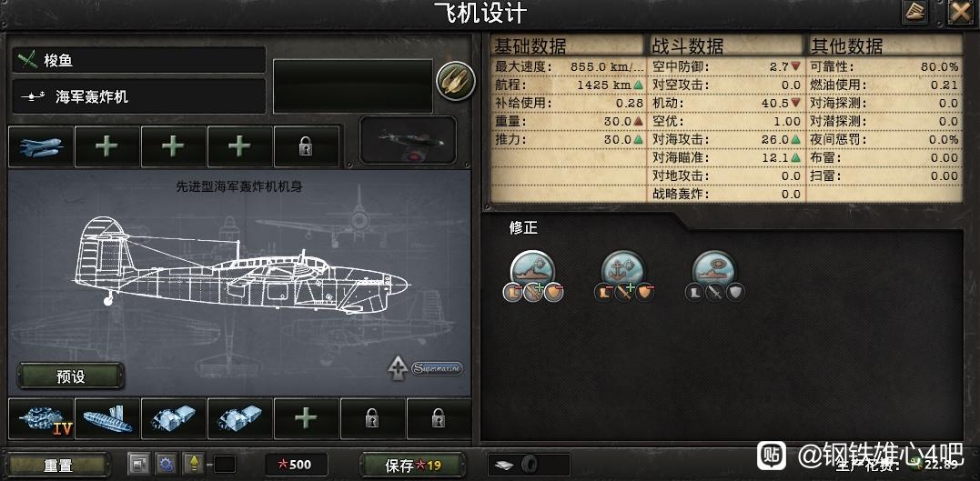The width and height of the screenshot is (980, 481).
Task: Click the duplicate design icon near reset
Action: pos(138,464)
